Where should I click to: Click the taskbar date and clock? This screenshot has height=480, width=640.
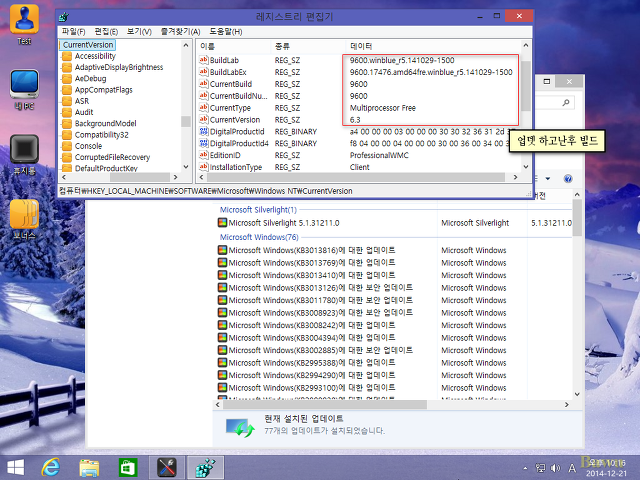tap(606, 468)
